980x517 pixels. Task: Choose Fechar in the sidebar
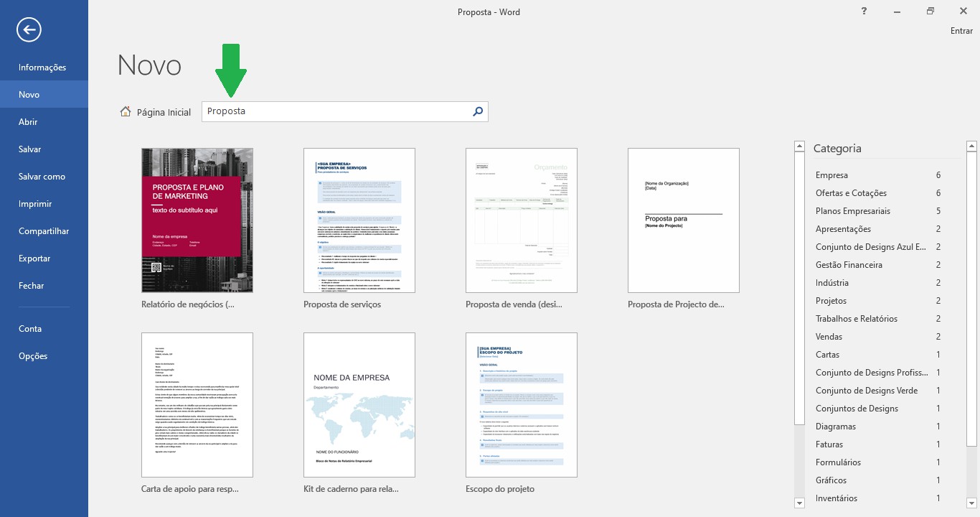click(44, 286)
